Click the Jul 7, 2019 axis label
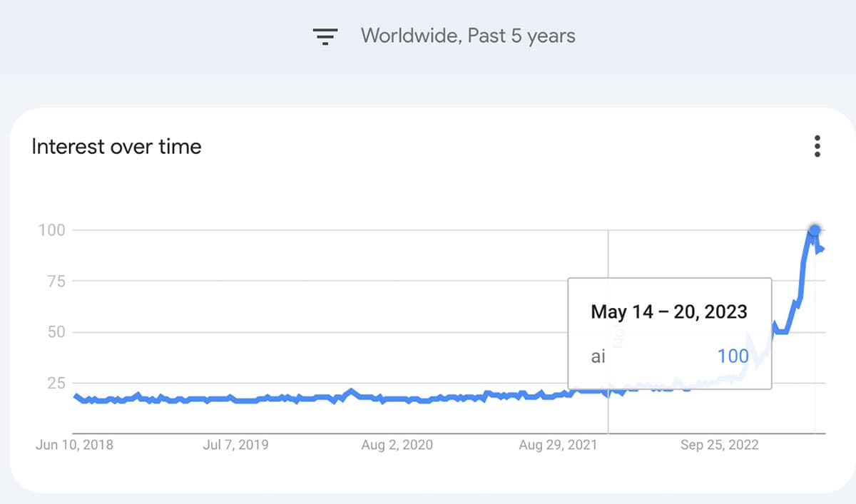 pos(235,445)
